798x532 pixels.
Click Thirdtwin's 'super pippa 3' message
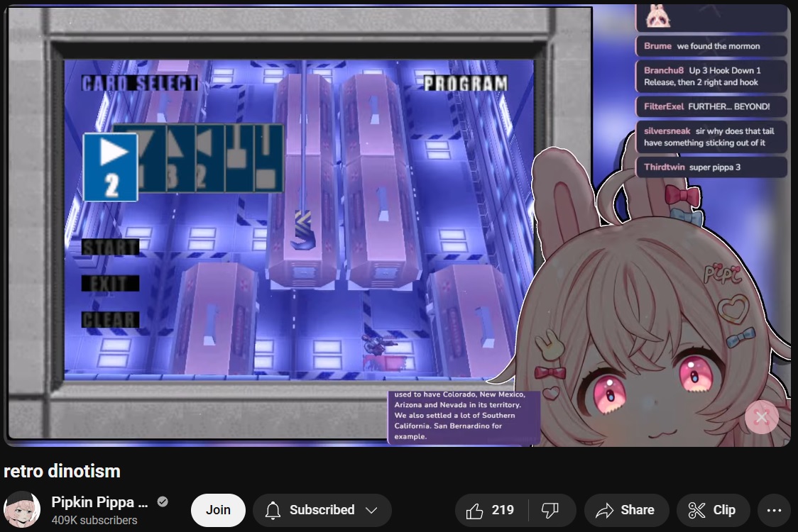coord(711,167)
